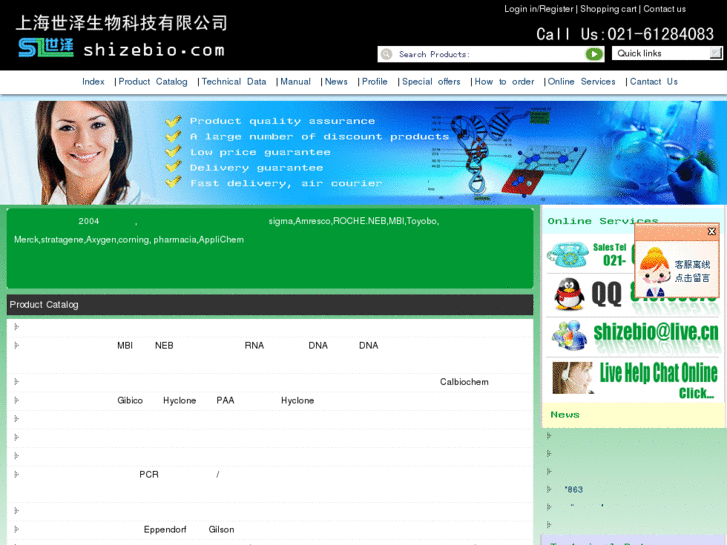
Task: Open Profile menu item
Action: point(375,82)
